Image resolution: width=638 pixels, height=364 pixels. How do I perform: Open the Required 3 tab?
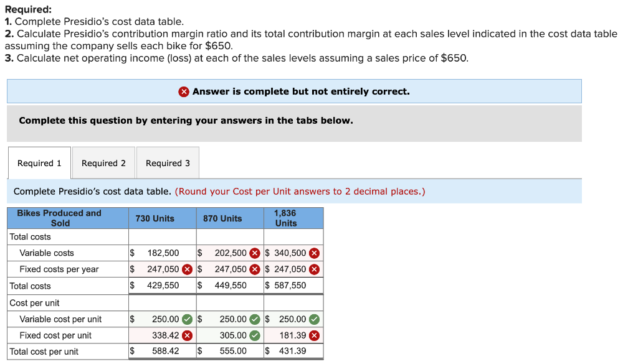click(168, 162)
